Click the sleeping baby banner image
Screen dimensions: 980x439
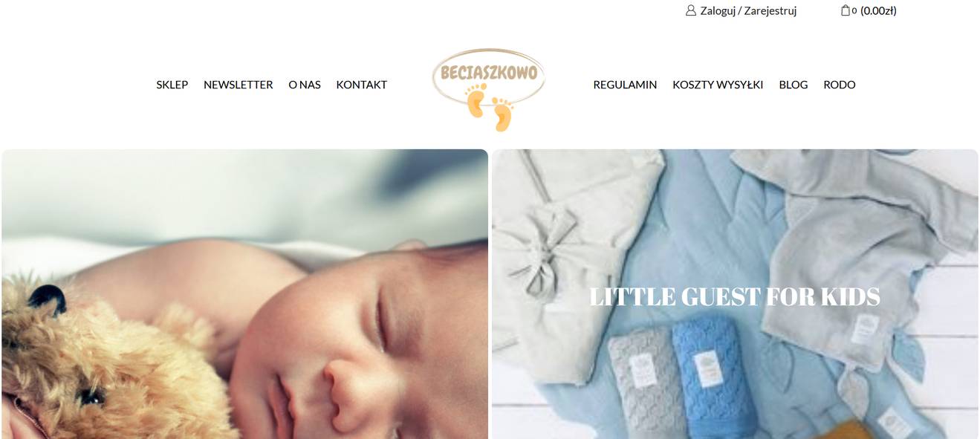[x=244, y=294]
